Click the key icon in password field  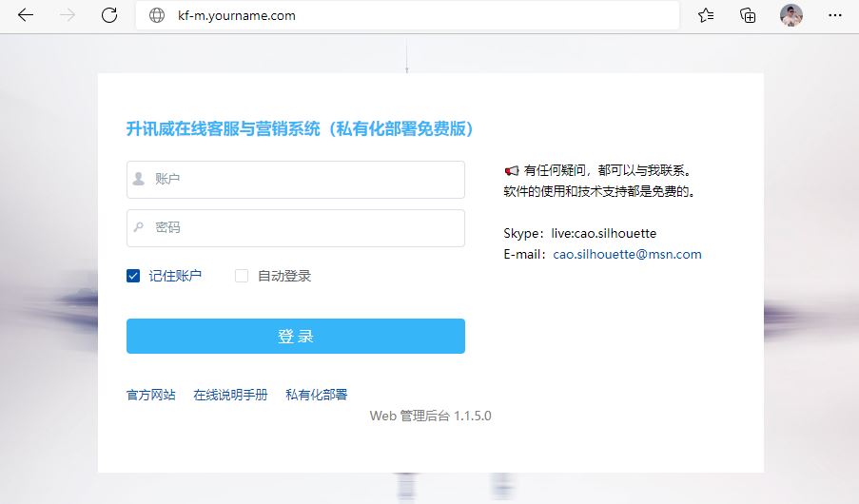139,226
